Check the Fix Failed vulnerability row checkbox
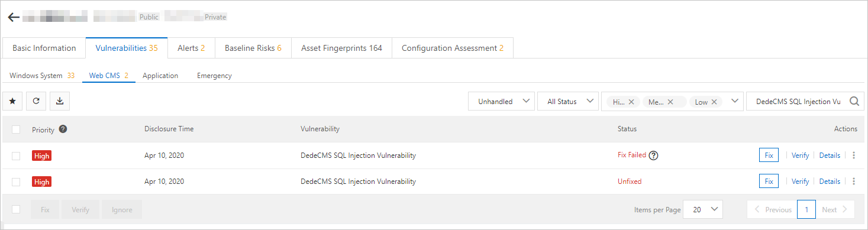This screenshot has height=230, width=868. tap(16, 156)
